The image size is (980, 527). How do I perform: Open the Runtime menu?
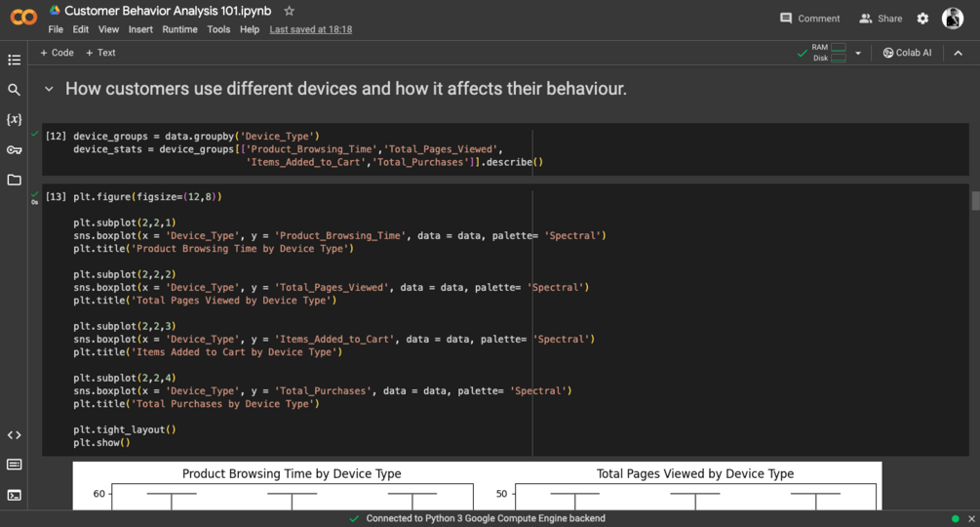(x=180, y=29)
